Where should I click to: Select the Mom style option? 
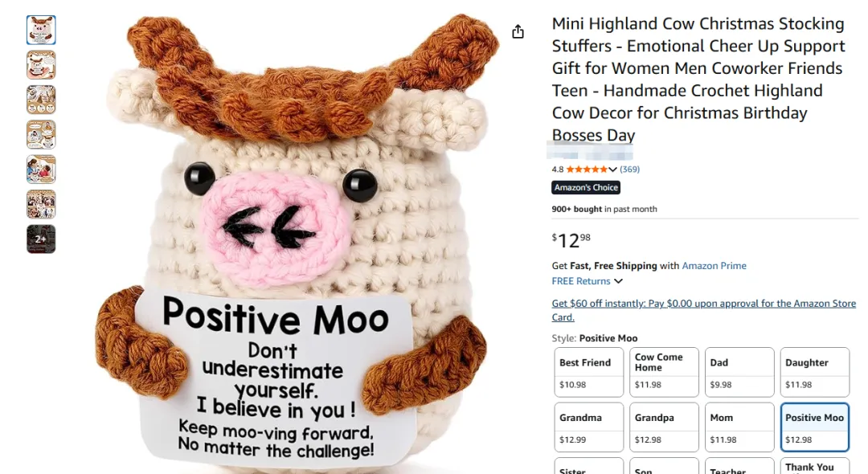tap(739, 427)
